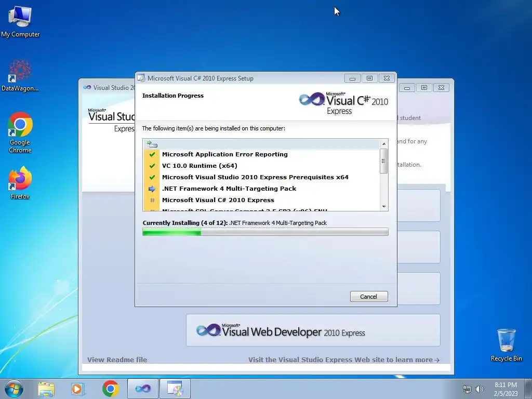
Task: Click the install list scrollbar thumb
Action: (384, 161)
